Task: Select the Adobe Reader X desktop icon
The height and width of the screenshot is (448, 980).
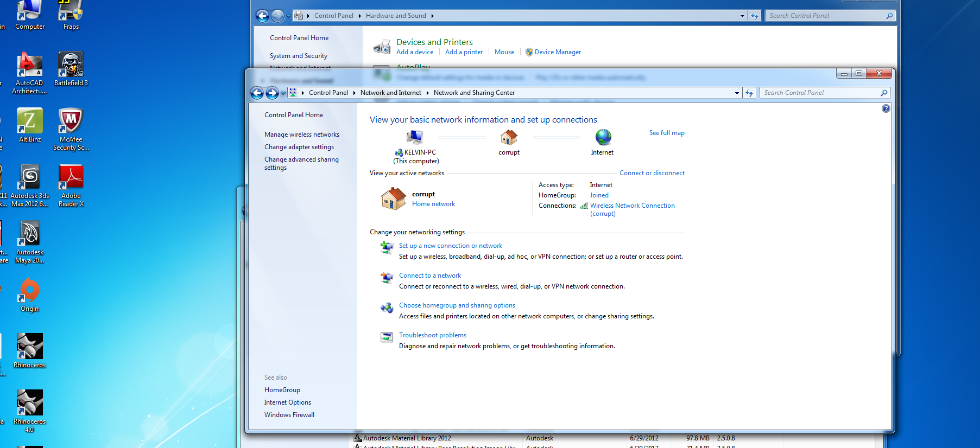Action: click(71, 186)
